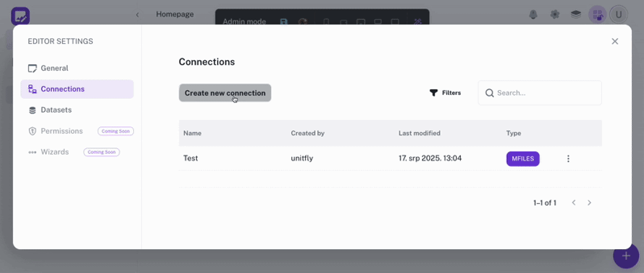The height and width of the screenshot is (273, 644).
Task: Go to the previous results page
Action: click(x=573, y=203)
